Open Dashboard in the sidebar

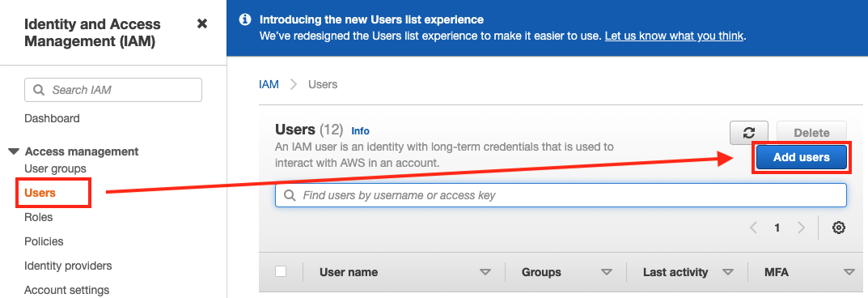(52, 118)
